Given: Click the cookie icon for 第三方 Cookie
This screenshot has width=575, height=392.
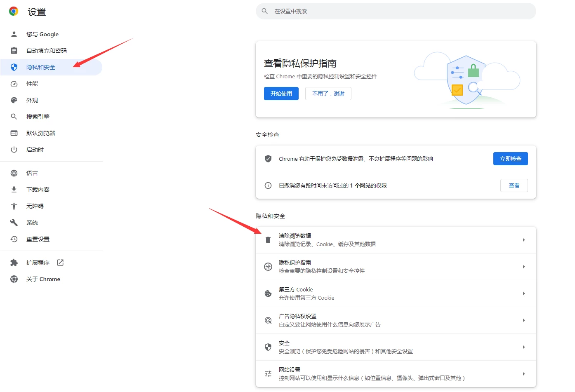Looking at the screenshot, I should pyautogui.click(x=268, y=293).
